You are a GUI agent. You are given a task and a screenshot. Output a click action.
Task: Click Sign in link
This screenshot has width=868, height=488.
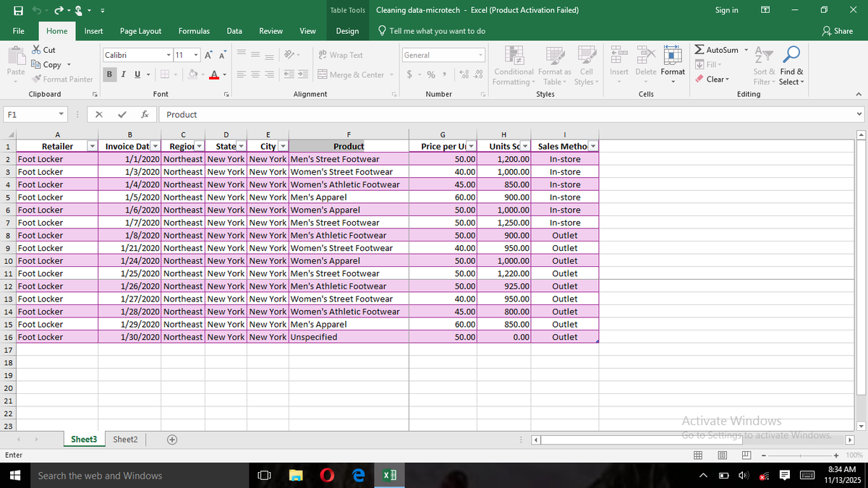[x=726, y=10]
